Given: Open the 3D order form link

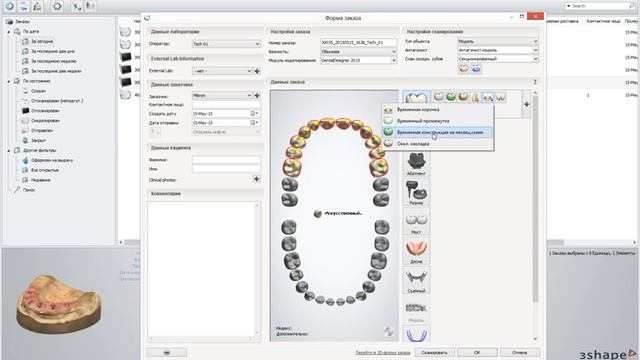Looking at the screenshot, I should 383,353.
